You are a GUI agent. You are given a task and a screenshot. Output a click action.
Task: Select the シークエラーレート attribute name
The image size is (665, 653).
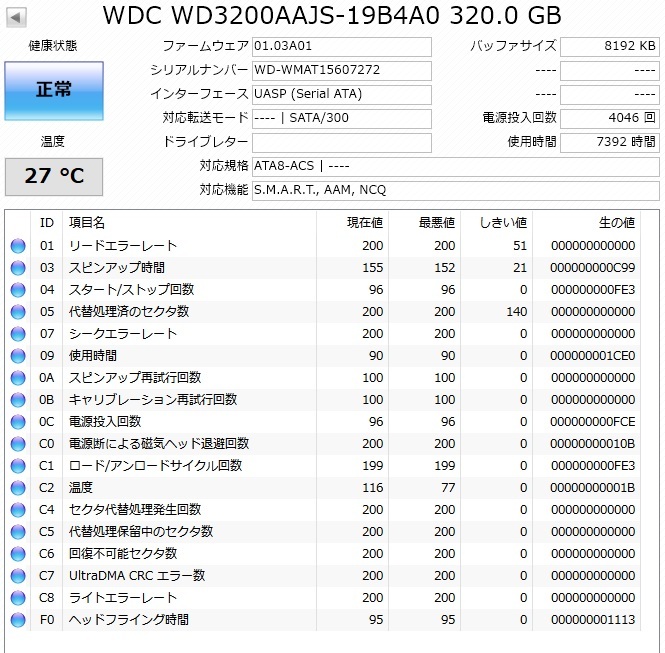[x=123, y=334]
